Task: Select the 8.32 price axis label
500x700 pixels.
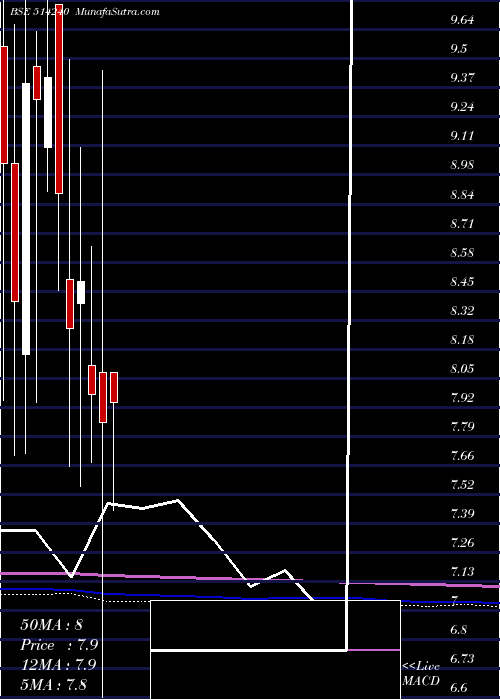Action: tap(462, 311)
